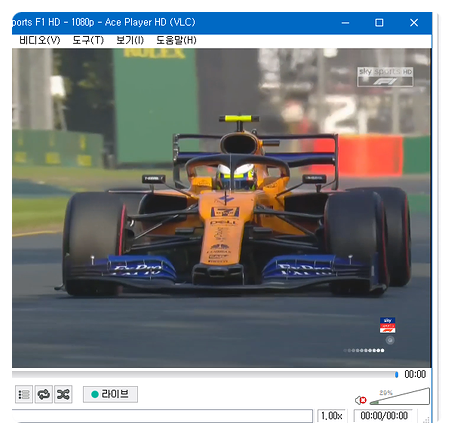Maximize the Ace Player HD window
Image resolution: width=454 pixels, height=435 pixels.
pyautogui.click(x=379, y=23)
